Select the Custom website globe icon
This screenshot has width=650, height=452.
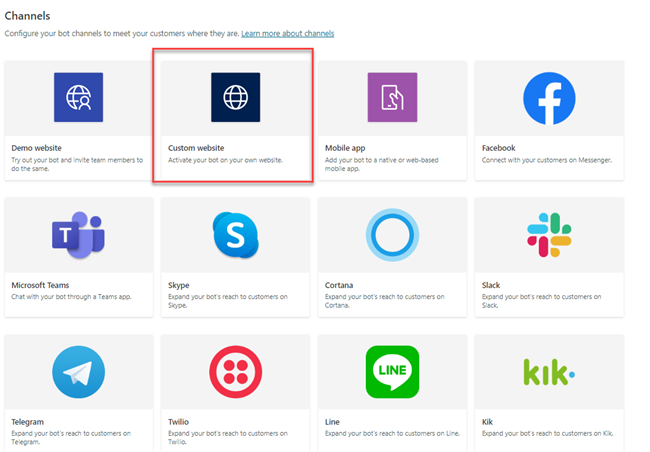[235, 97]
